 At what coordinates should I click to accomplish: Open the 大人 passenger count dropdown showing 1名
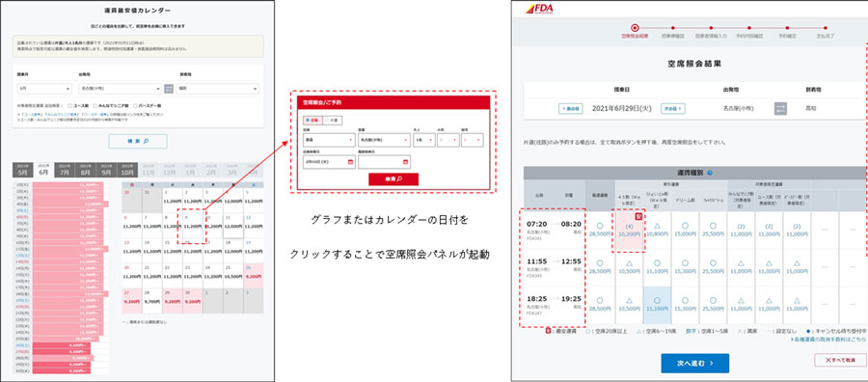coord(424,140)
